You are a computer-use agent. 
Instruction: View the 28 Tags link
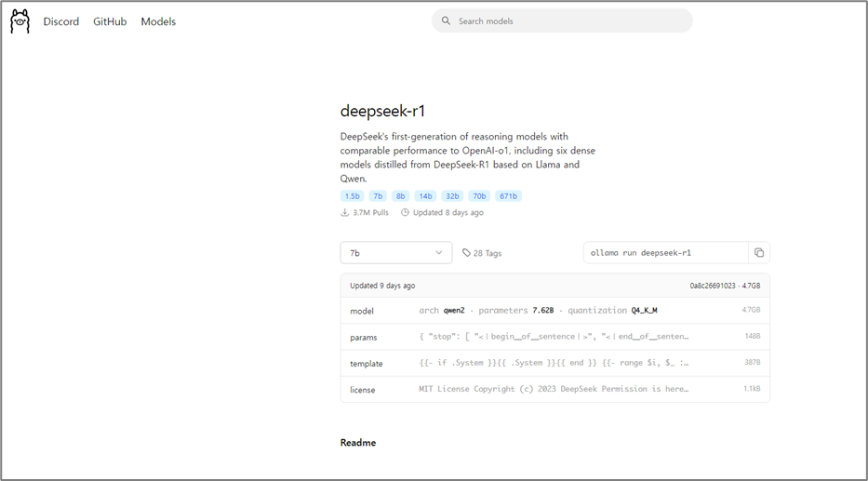point(482,253)
